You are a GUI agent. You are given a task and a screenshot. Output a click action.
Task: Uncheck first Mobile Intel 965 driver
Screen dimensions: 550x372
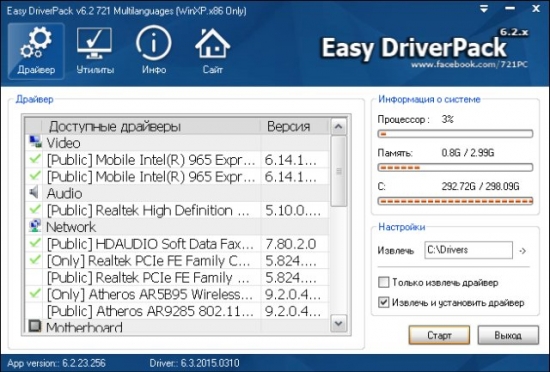click(x=35, y=159)
